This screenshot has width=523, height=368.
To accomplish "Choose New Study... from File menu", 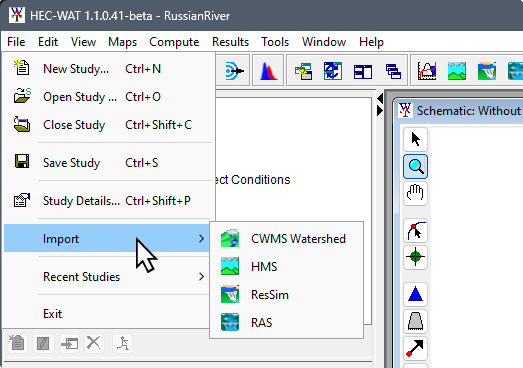I will tap(108, 69).
